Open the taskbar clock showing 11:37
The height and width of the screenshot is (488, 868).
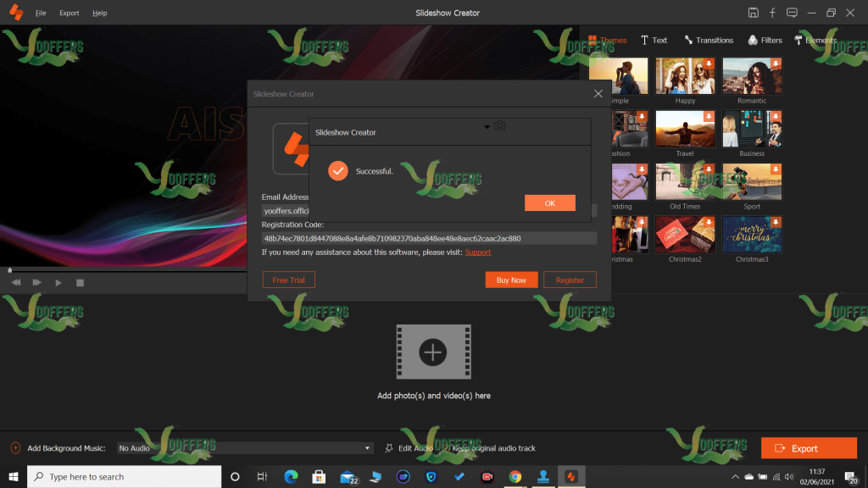coord(816,476)
